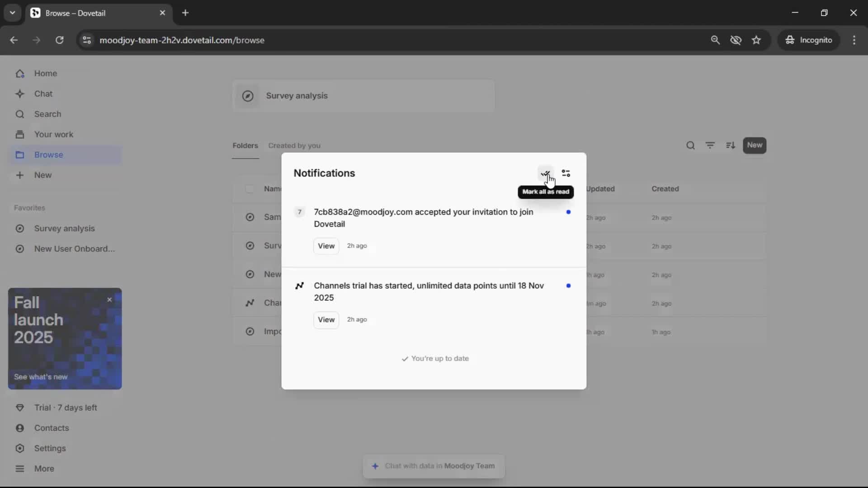Viewport: 868px width, 488px height.
Task: Dismiss the Fall launch 2025 banner
Action: pos(109,300)
